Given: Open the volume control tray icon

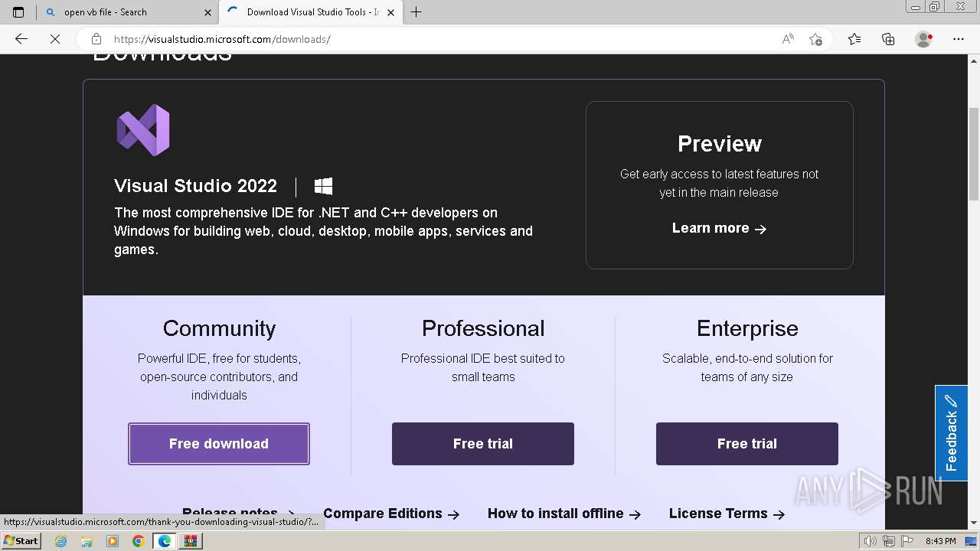Looking at the screenshot, I should 871,541.
